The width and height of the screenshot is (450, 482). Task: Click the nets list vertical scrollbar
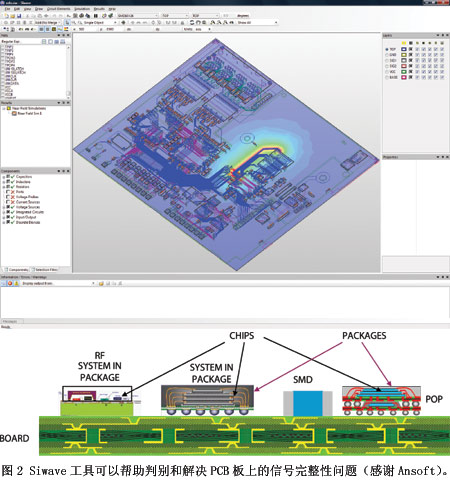pos(68,71)
